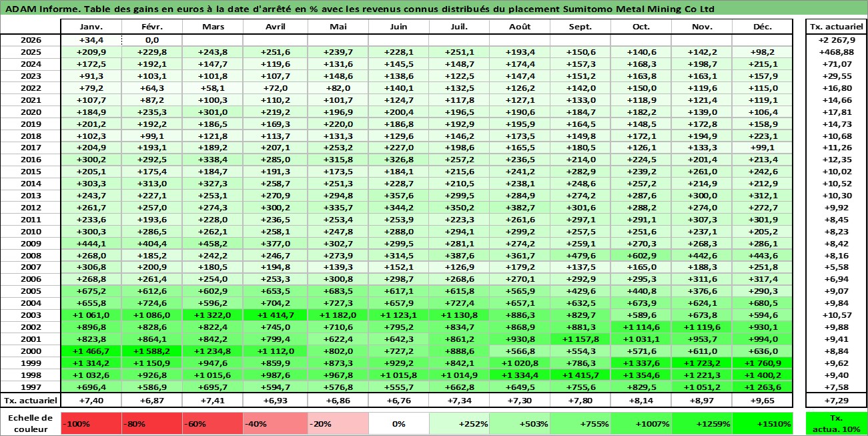The height and width of the screenshot is (436, 868).
Task: Select the Juil. column header
Action: pyautogui.click(x=459, y=27)
